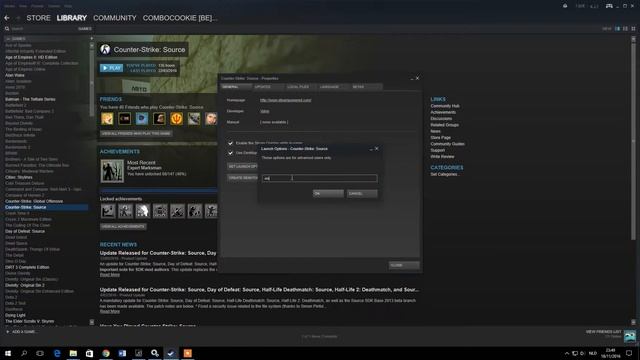Click the fifth locked achievement icon
The width and height of the screenshot is (640, 360).
click(x=177, y=211)
